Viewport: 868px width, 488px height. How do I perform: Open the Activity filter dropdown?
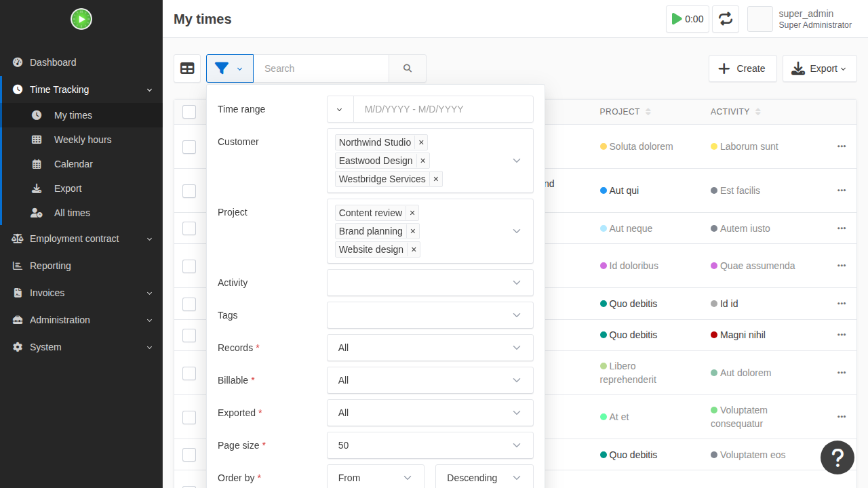click(430, 283)
